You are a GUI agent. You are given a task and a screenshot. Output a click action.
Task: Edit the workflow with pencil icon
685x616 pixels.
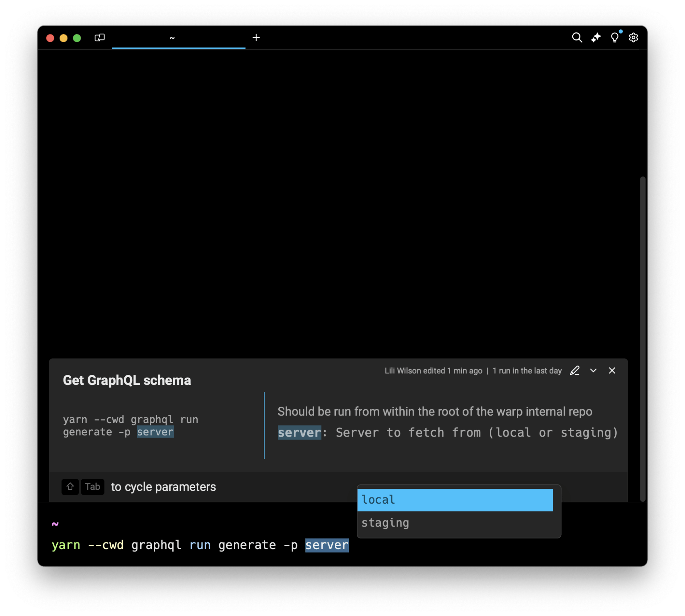point(575,371)
